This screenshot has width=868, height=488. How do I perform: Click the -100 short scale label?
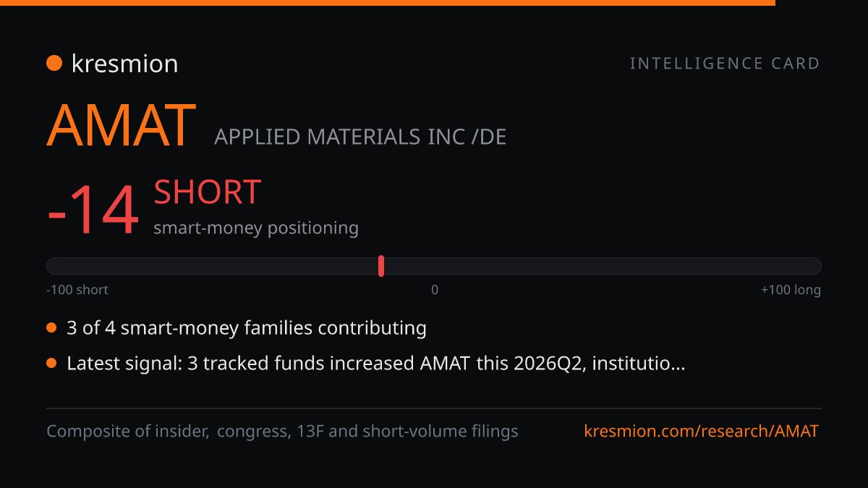(77, 290)
